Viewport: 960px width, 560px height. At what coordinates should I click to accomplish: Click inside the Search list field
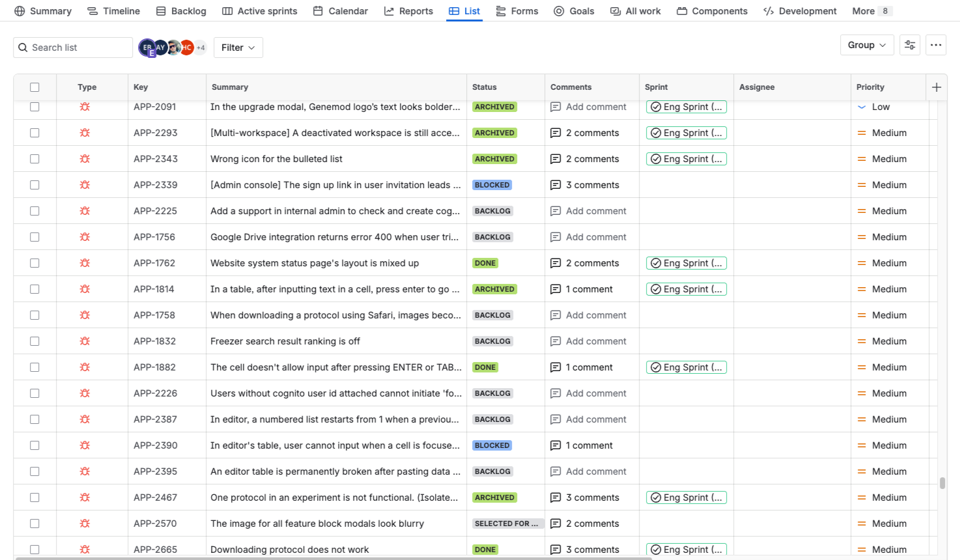72,47
